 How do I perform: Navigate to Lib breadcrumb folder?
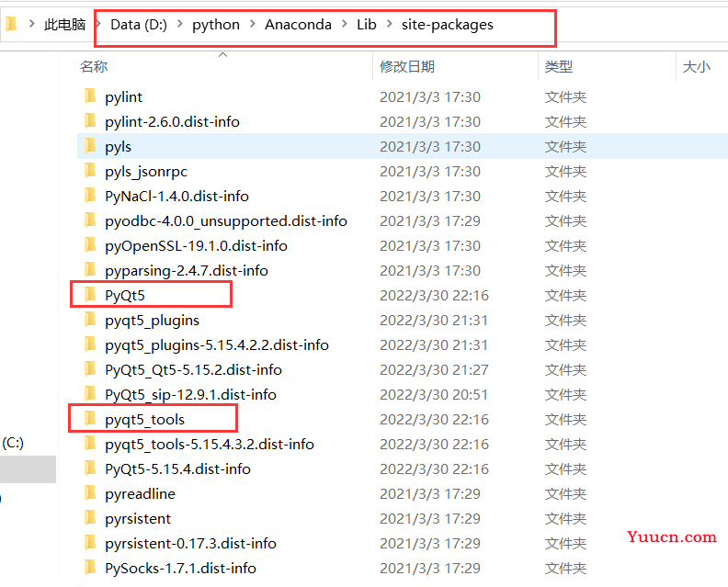coord(367,24)
